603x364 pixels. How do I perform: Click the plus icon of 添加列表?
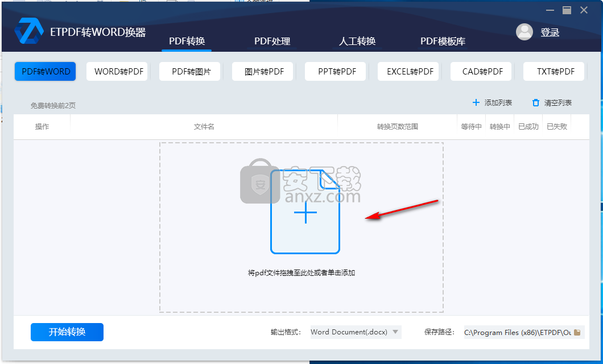coord(476,102)
